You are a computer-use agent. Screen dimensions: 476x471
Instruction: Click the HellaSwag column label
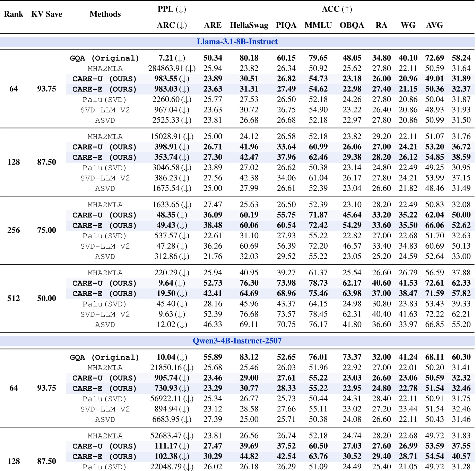coord(248,25)
